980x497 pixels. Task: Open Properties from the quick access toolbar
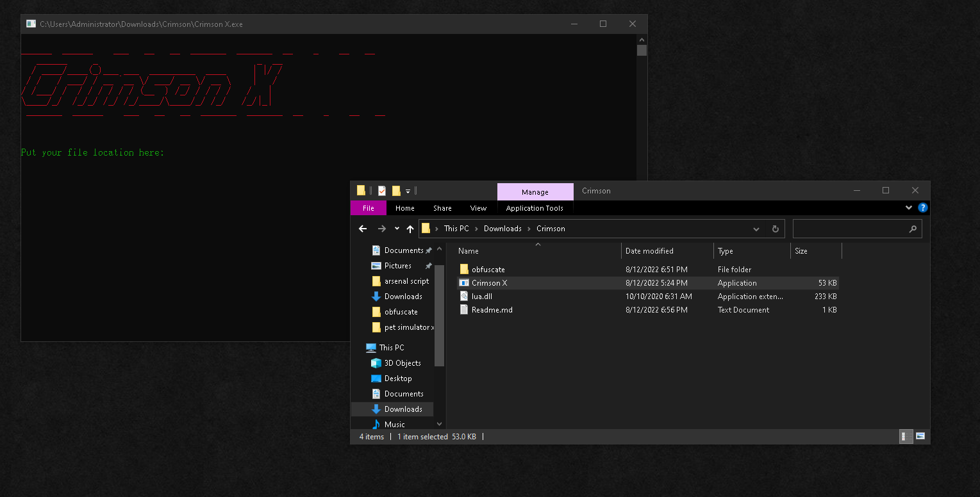pyautogui.click(x=381, y=190)
